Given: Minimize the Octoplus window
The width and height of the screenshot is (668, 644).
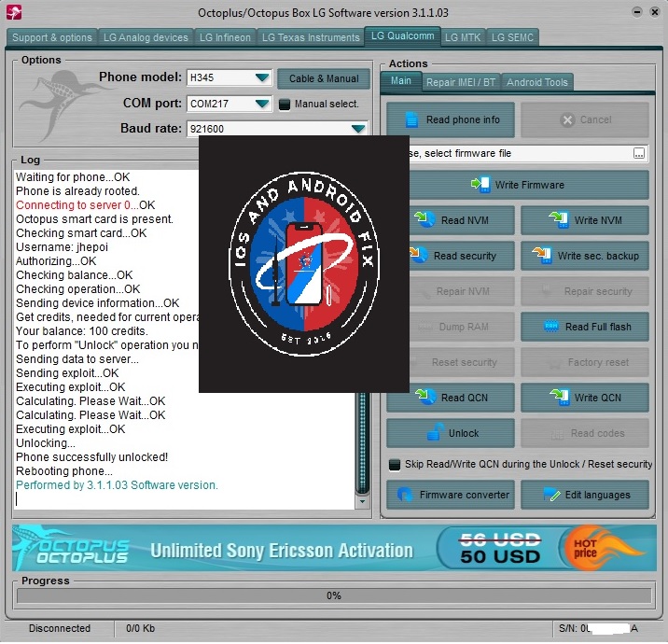Looking at the screenshot, I should tap(637, 12).
